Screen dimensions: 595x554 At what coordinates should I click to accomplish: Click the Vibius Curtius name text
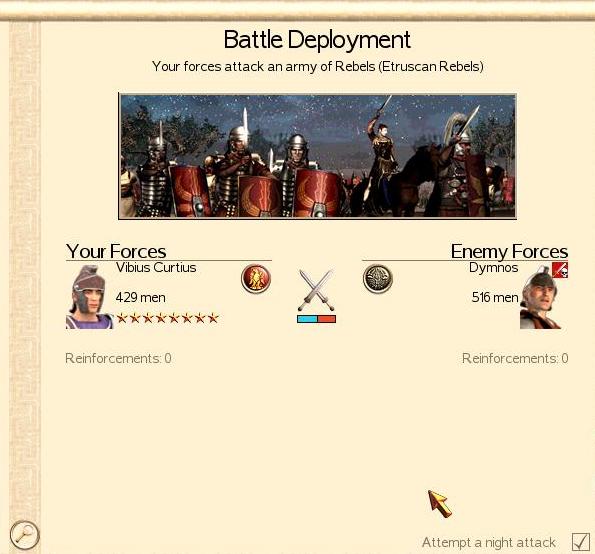156,268
